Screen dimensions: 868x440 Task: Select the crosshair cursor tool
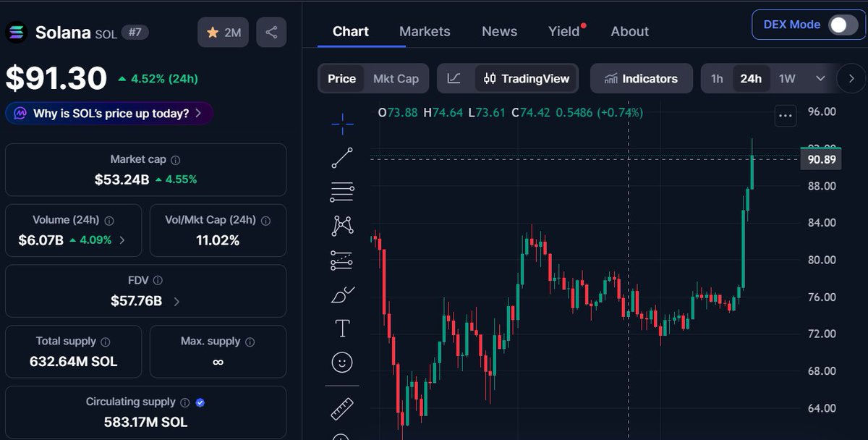342,124
